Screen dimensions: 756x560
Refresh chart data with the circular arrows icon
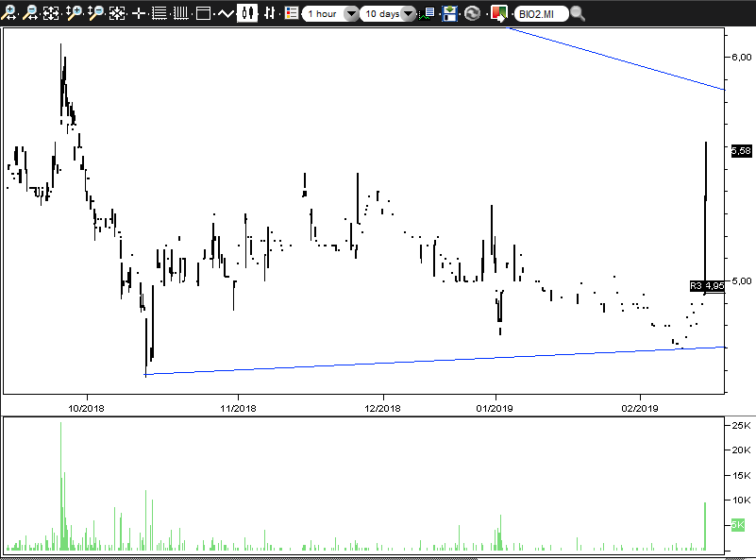click(x=472, y=13)
